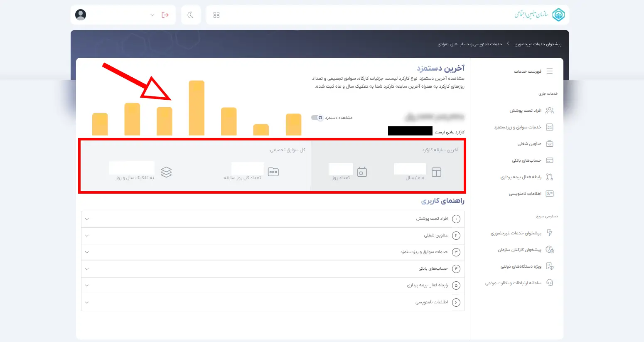
Task: Open the apps grid icon
Action: (216, 15)
